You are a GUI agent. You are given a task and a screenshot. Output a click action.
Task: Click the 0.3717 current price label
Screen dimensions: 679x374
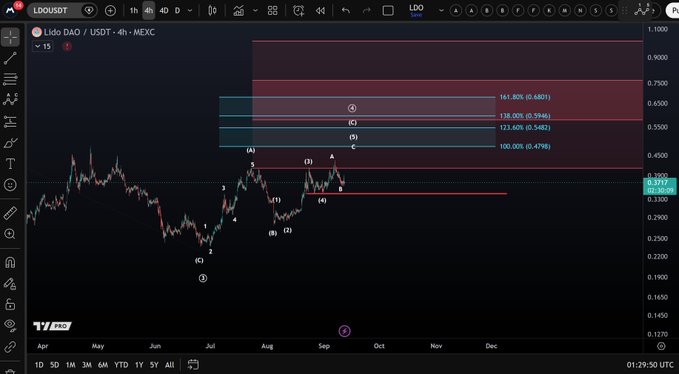click(661, 186)
